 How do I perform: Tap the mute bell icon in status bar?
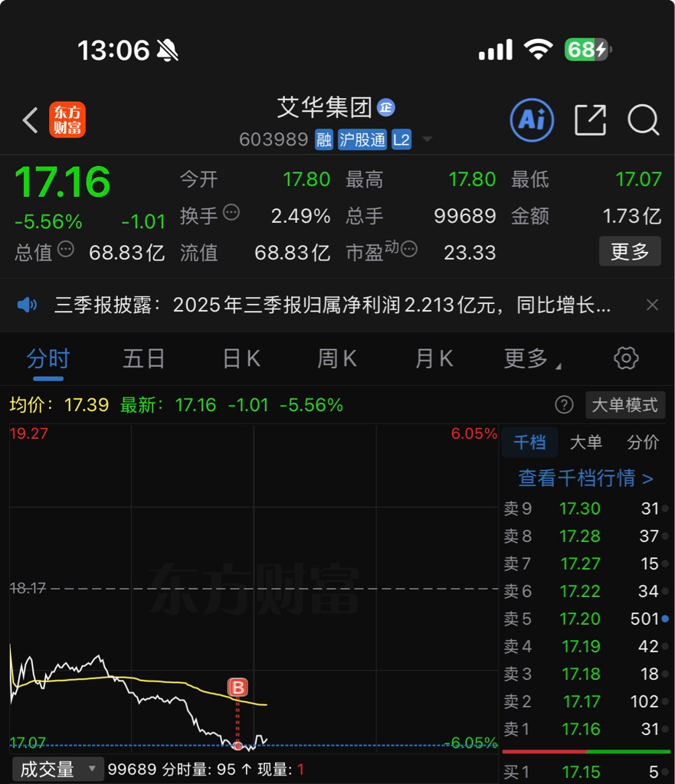[x=168, y=51]
